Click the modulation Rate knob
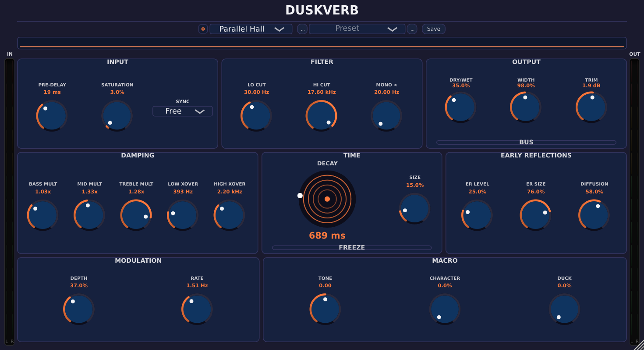The width and height of the screenshot is (644, 350). point(197,309)
